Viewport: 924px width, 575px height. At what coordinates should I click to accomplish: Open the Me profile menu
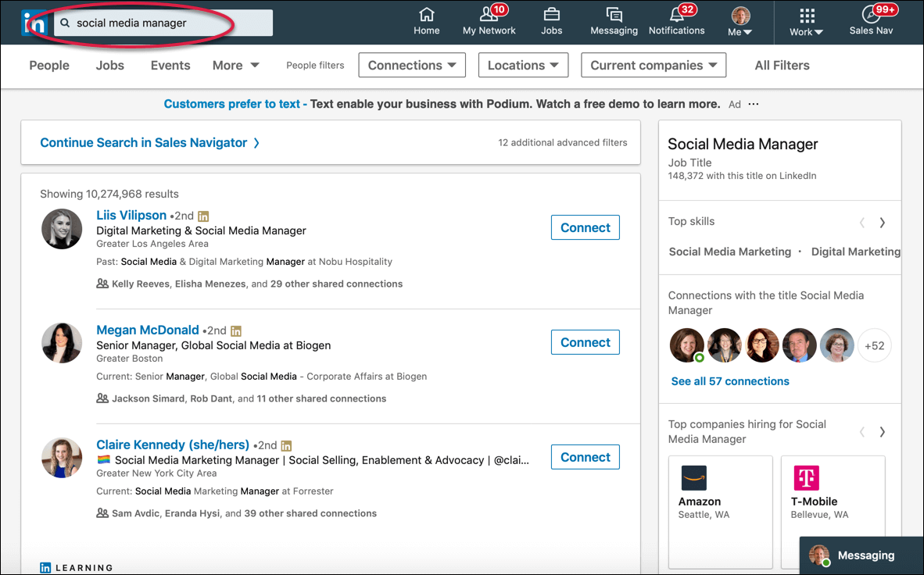[x=740, y=22]
